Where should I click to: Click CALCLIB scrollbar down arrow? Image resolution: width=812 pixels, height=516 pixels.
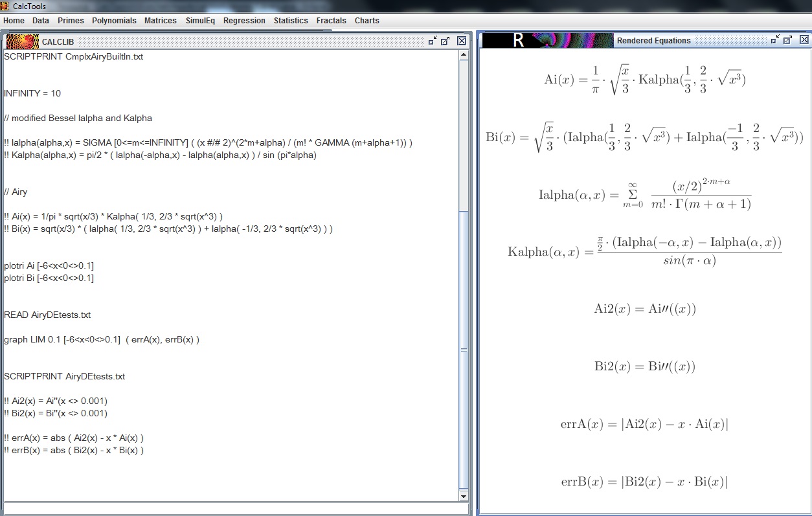(x=463, y=496)
